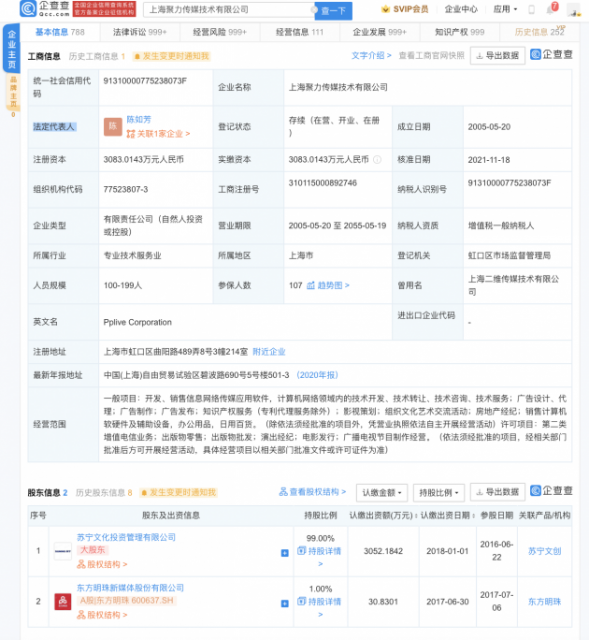
Task: Open 股权结构 under 东方明珠新媒体股份有限公司
Action: (x=102, y=615)
